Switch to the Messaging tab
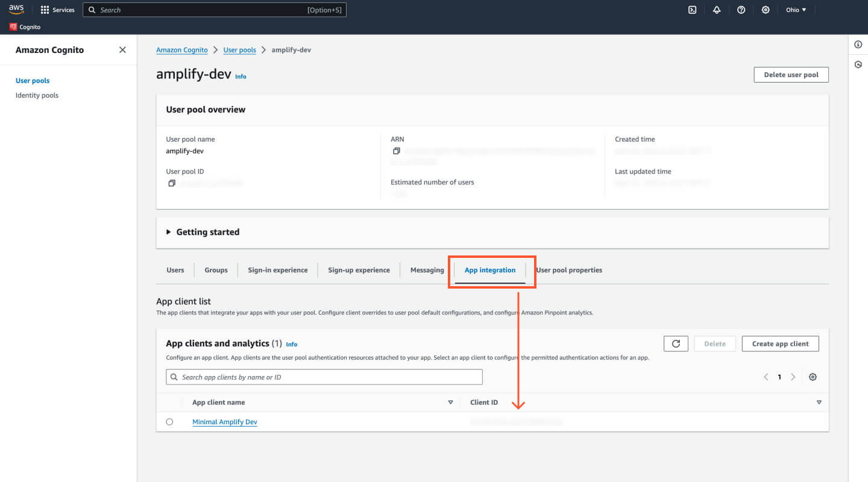This screenshot has width=868, height=482. 427,270
